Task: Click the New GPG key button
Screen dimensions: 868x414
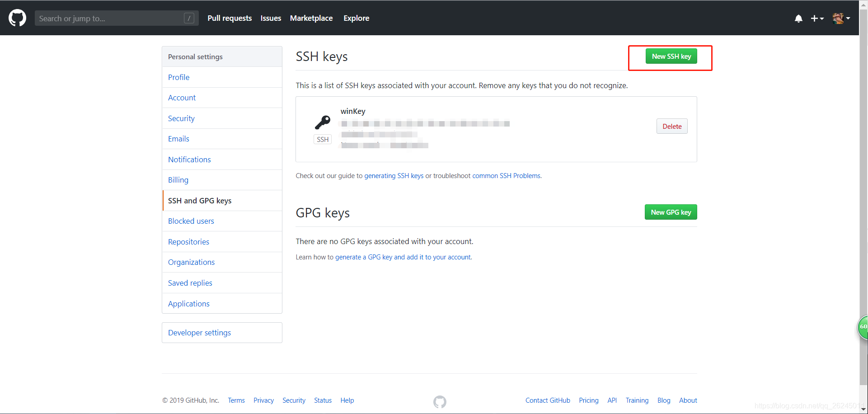Action: (671, 212)
